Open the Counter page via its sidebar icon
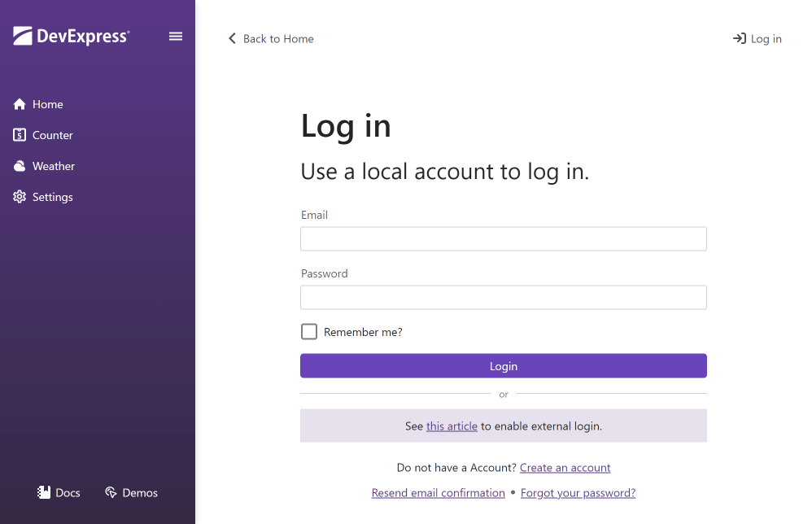This screenshot has height=524, width=812. (x=19, y=135)
